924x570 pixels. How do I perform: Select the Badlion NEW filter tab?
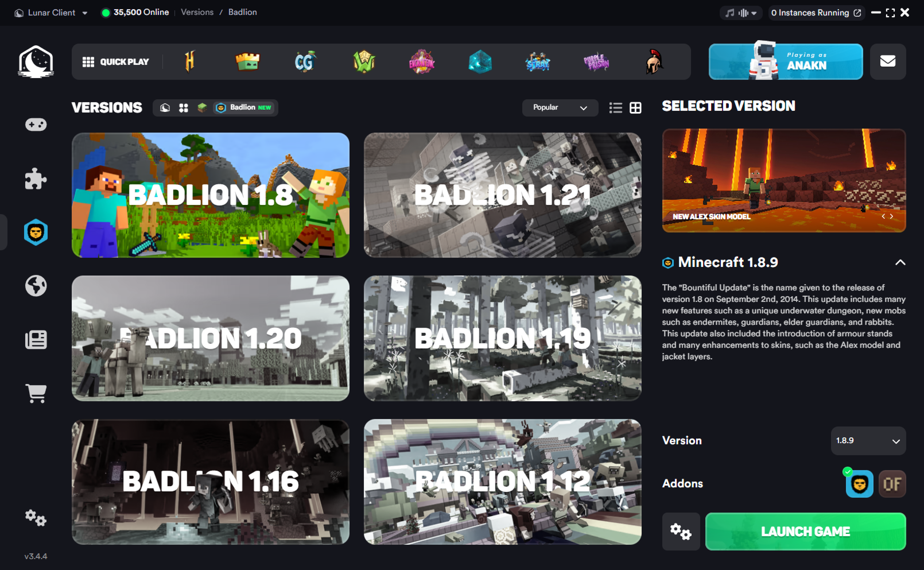pyautogui.click(x=244, y=108)
